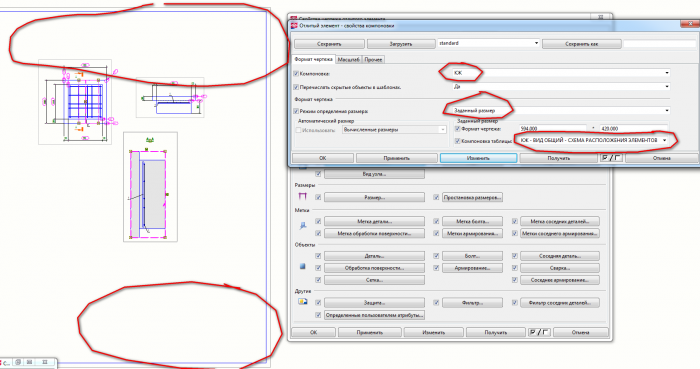Click the highlighted Изменить button in layout dialog

[x=478, y=158]
